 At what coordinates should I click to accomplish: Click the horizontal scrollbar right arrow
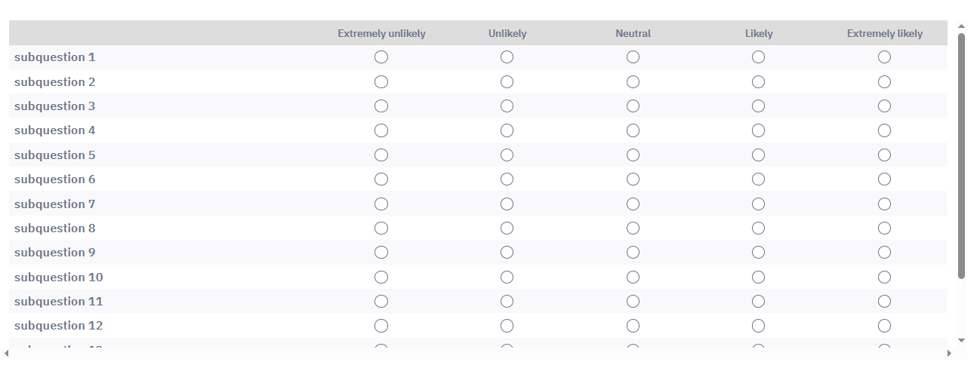tap(950, 353)
